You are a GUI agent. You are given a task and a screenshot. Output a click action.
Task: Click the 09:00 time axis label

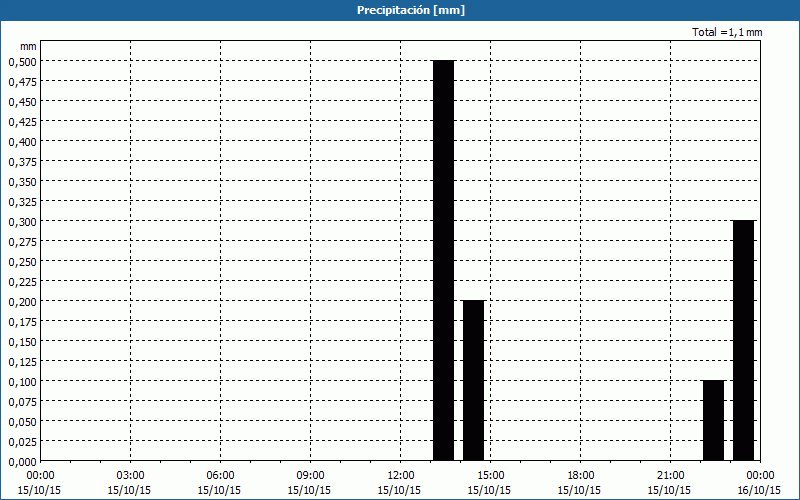[310, 476]
